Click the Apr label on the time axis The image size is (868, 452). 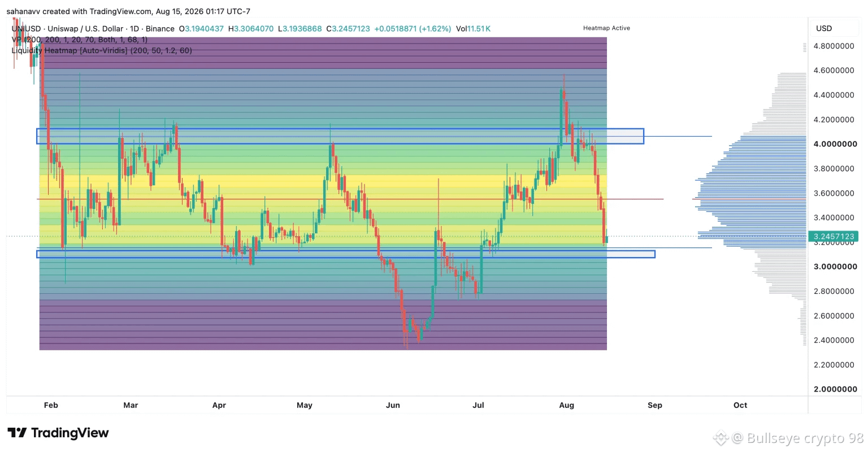pyautogui.click(x=219, y=405)
